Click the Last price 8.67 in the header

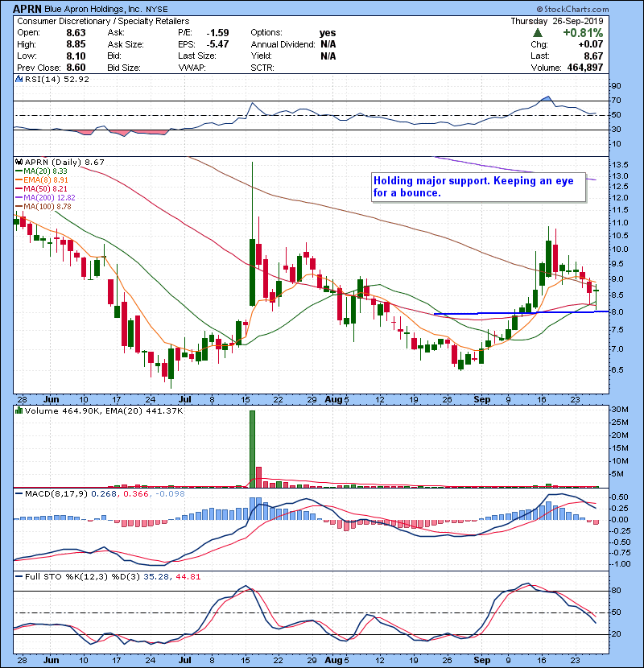594,56
